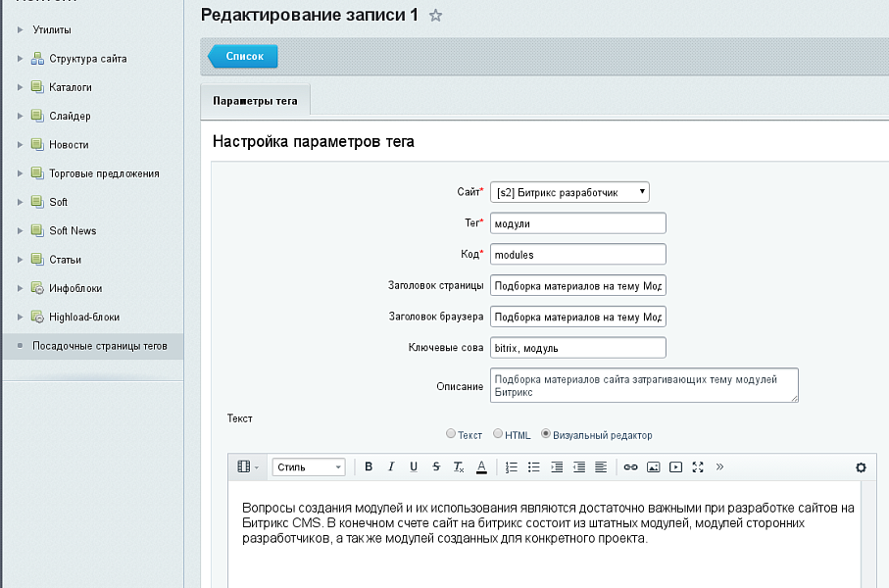Apply strikethrough formatting in the editor

[x=436, y=467]
